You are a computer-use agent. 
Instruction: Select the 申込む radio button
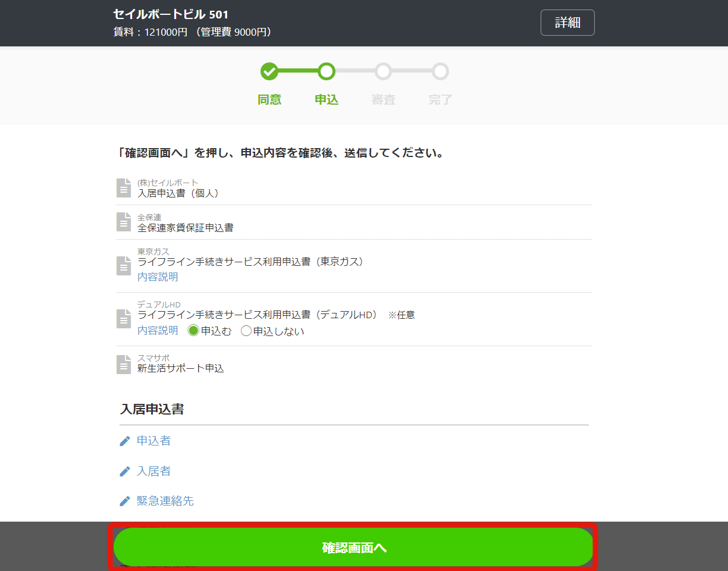click(193, 331)
